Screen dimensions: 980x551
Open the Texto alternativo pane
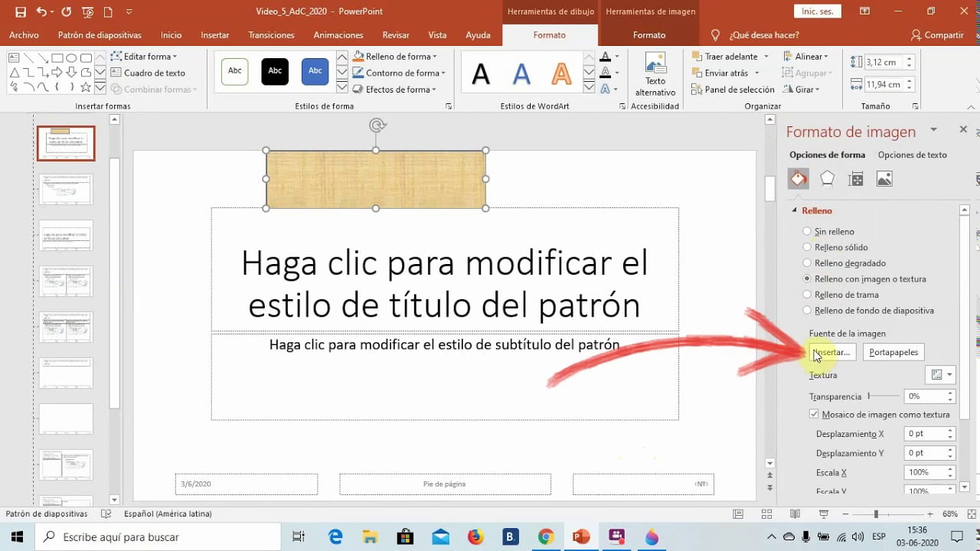(655, 74)
